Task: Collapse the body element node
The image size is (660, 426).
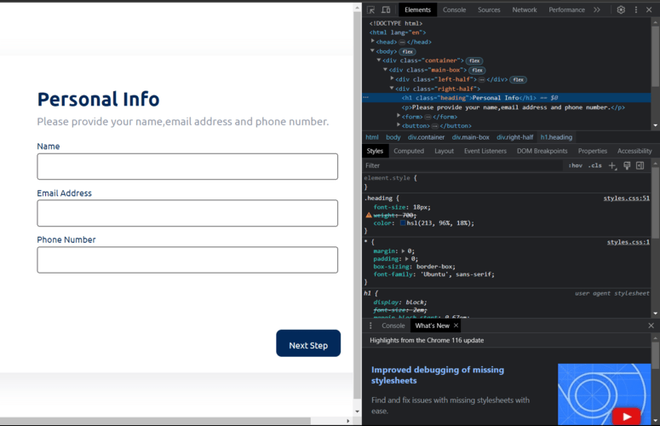Action: pos(373,51)
